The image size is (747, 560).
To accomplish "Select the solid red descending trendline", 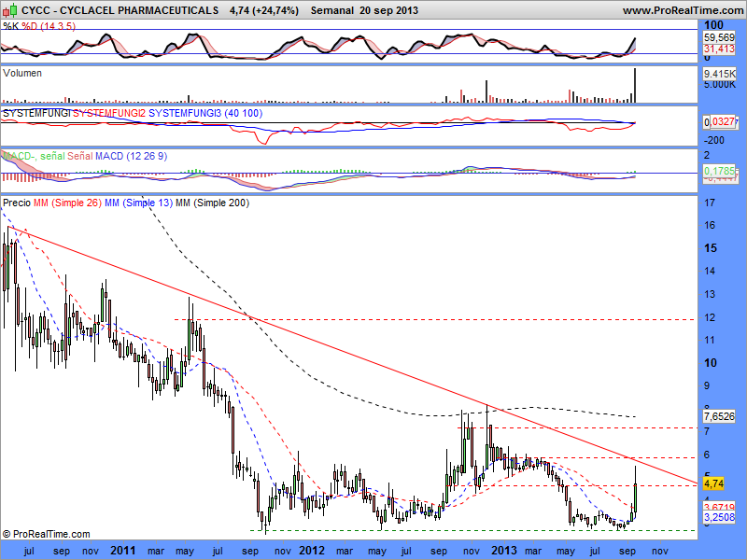I will click(x=353, y=355).
